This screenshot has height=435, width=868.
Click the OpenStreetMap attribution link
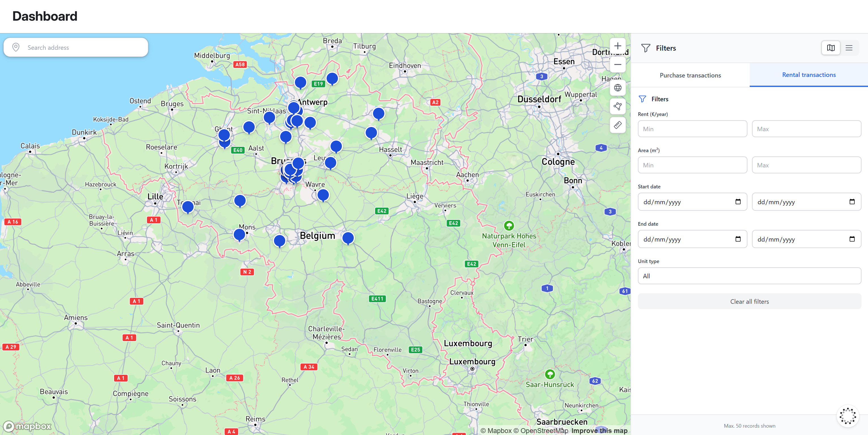coord(541,431)
